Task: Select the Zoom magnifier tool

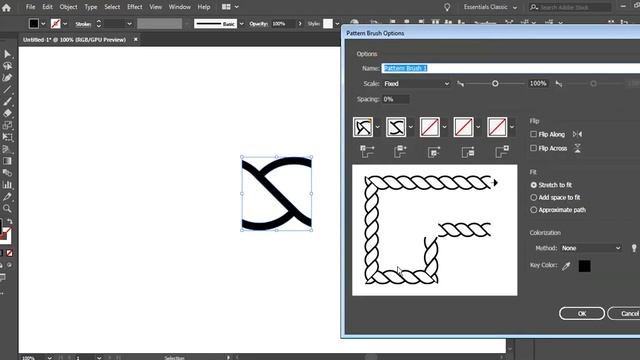Action: tap(7, 209)
